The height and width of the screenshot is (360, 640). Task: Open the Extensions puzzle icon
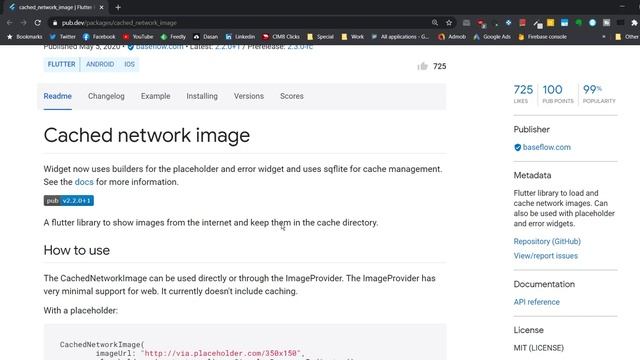634,23
